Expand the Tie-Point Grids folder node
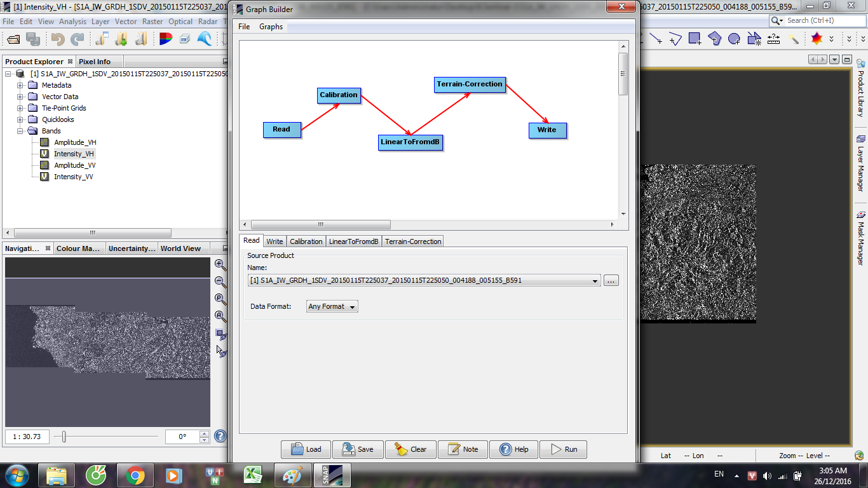 pos(20,108)
